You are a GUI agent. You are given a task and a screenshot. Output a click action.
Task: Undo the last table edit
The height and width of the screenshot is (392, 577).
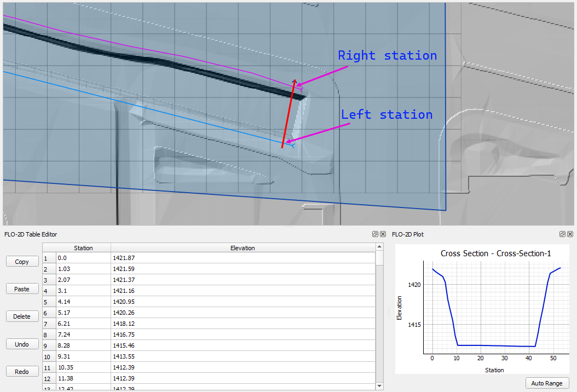(22, 344)
